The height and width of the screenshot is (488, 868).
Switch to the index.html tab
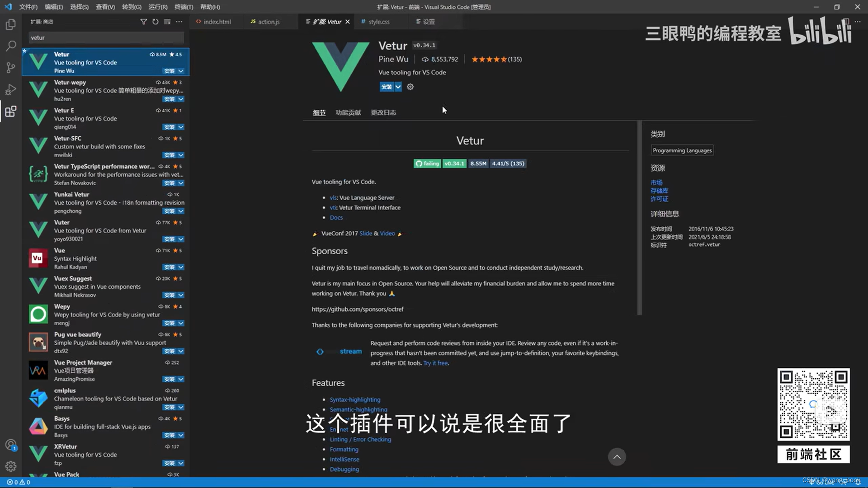tap(217, 21)
